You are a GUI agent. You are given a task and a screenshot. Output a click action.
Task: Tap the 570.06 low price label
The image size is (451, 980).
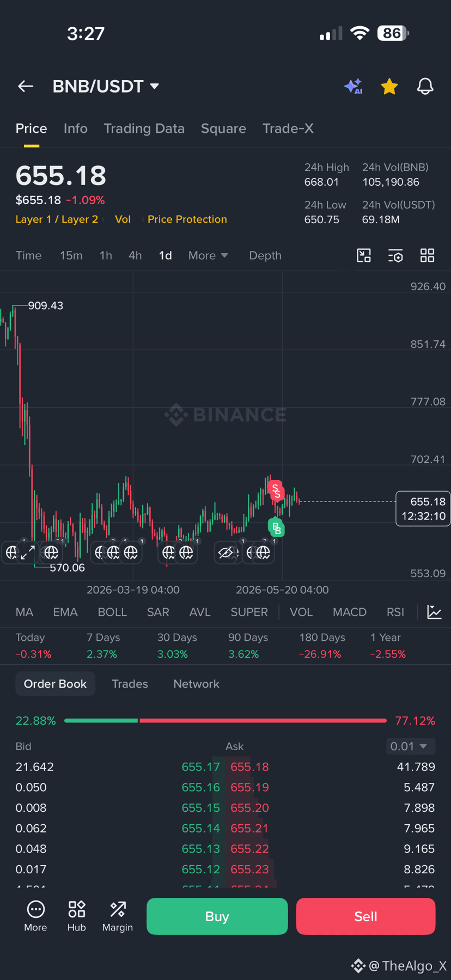point(67,567)
